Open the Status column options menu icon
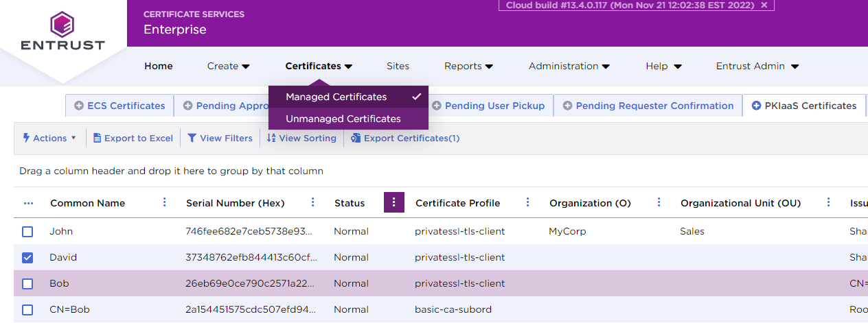 (394, 202)
